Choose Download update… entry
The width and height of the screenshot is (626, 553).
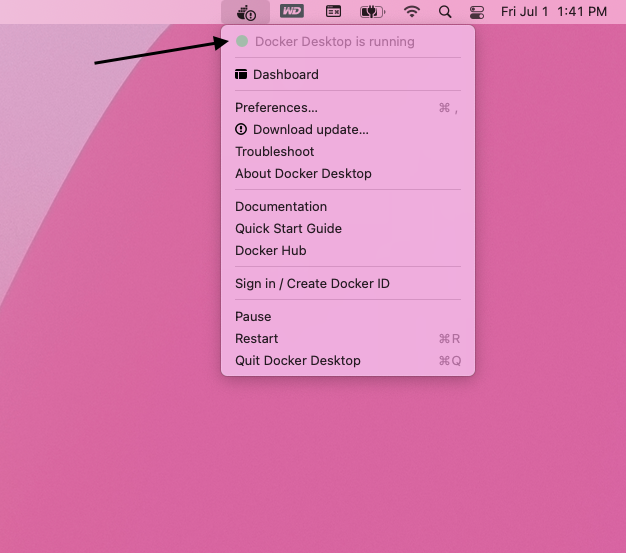tap(348, 129)
